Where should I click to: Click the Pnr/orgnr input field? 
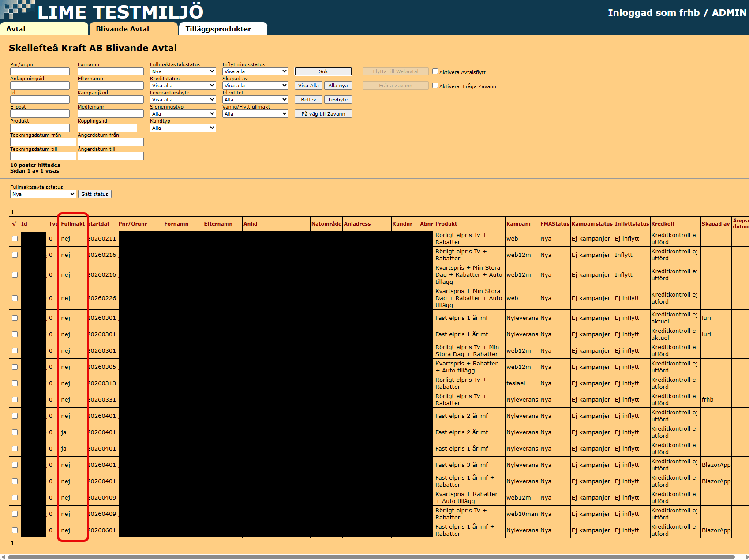(40, 71)
